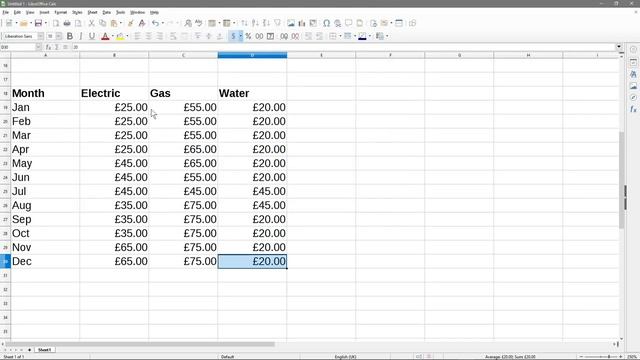Click column D header
This screenshot has width=640, height=360.
252,55
